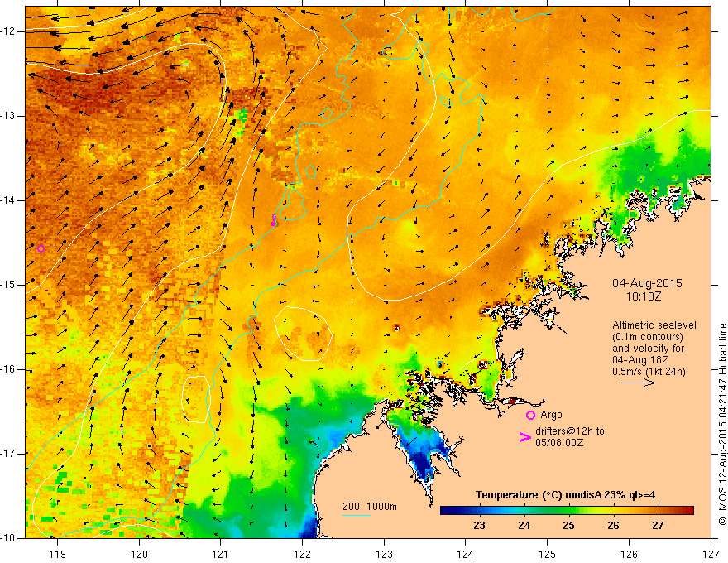Click the longitude axis label 124
The image size is (728, 563).
click(x=466, y=554)
